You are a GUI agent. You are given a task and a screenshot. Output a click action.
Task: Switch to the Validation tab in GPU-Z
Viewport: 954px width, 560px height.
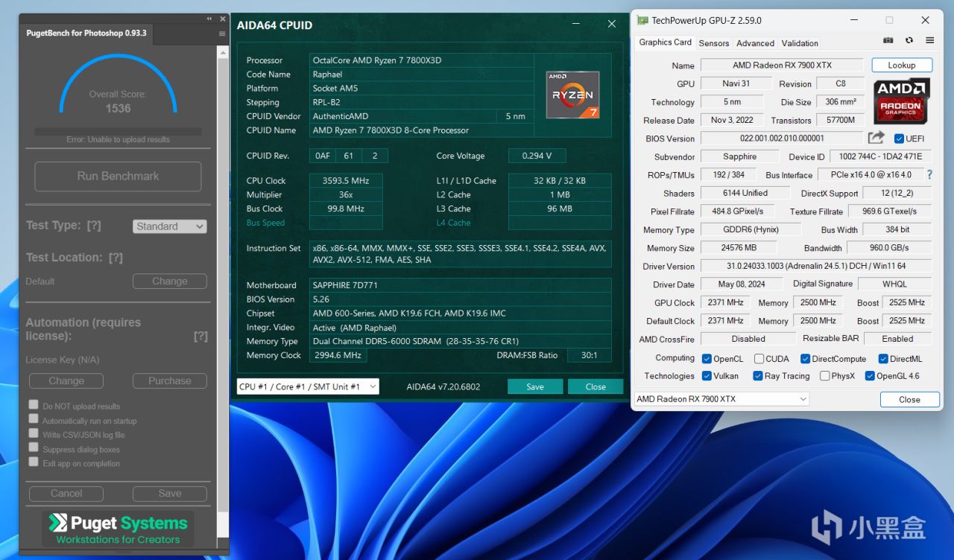(800, 43)
